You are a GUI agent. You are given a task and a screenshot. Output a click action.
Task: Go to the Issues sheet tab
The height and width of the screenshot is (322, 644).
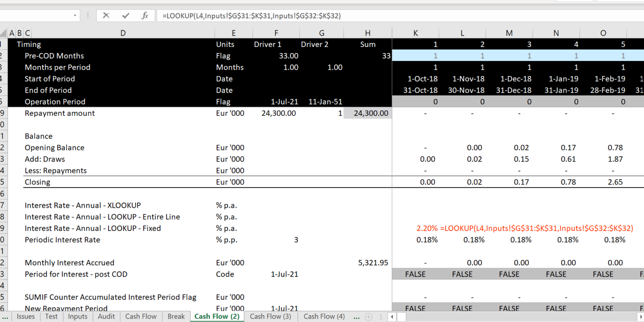click(x=26, y=317)
